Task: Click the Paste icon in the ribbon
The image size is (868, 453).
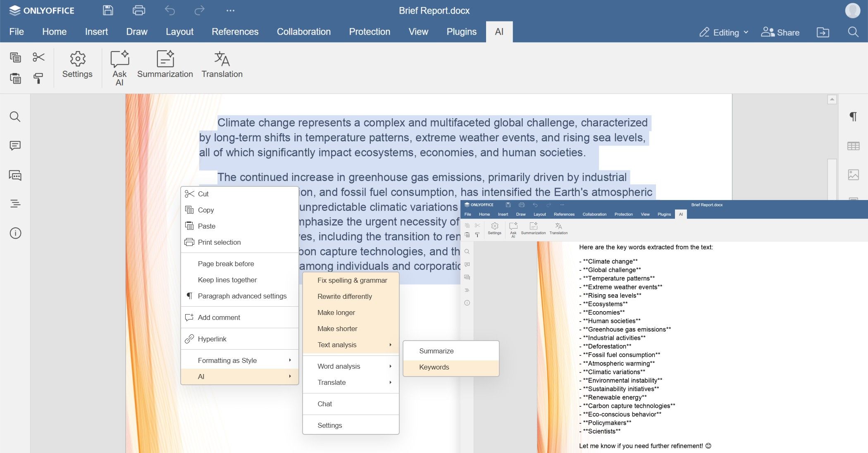Action: click(x=15, y=78)
